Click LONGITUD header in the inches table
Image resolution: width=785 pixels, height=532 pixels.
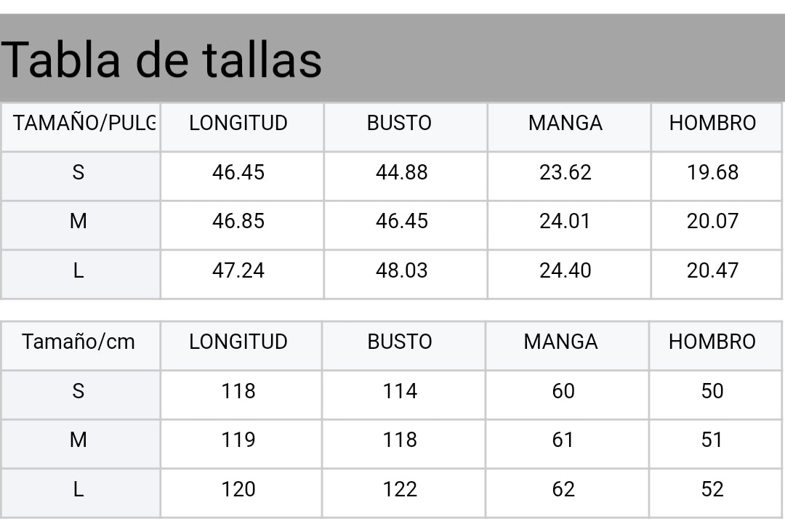(x=238, y=124)
